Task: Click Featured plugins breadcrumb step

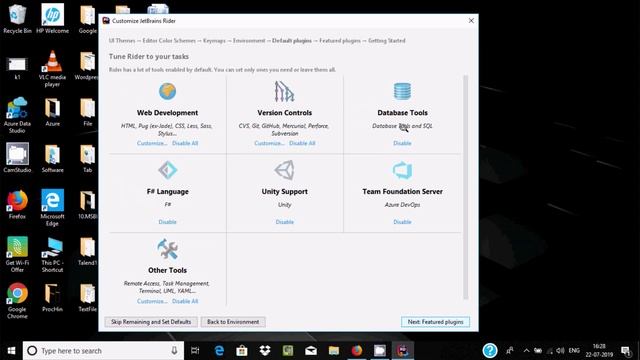Action: tap(340, 41)
